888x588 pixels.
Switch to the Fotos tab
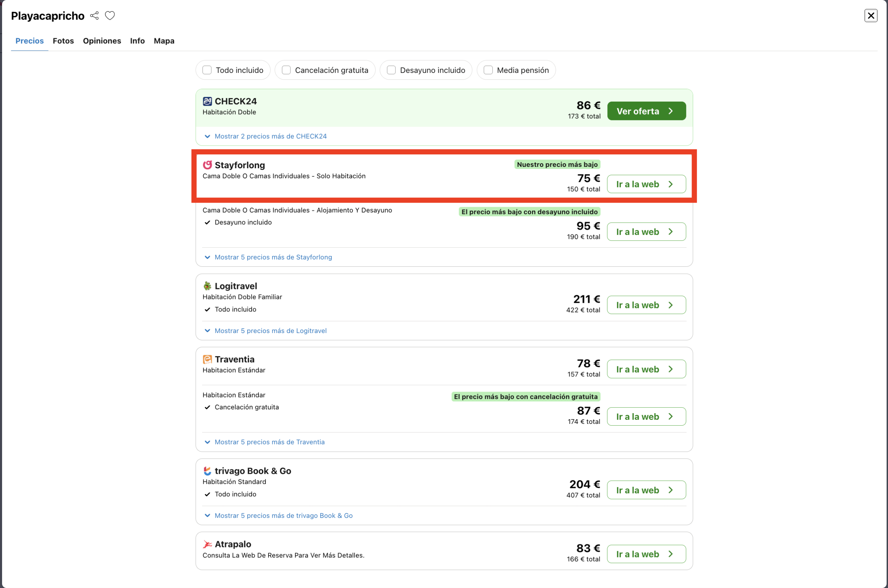(63, 41)
